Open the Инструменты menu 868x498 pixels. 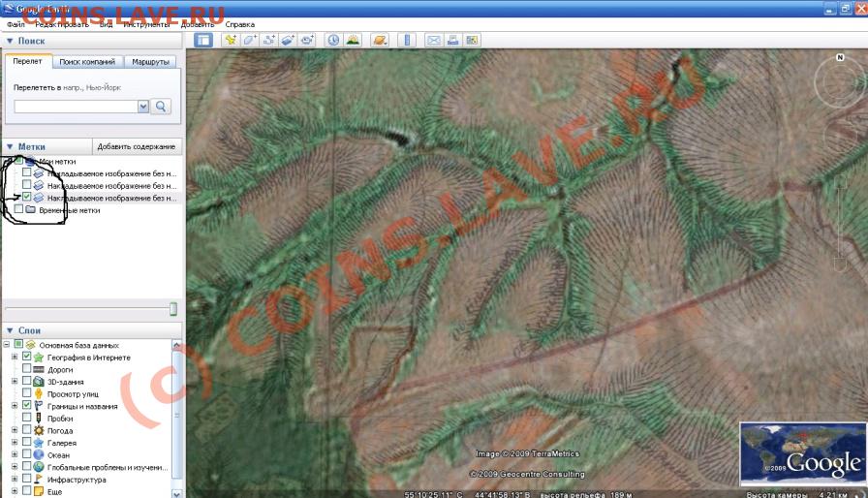(146, 24)
